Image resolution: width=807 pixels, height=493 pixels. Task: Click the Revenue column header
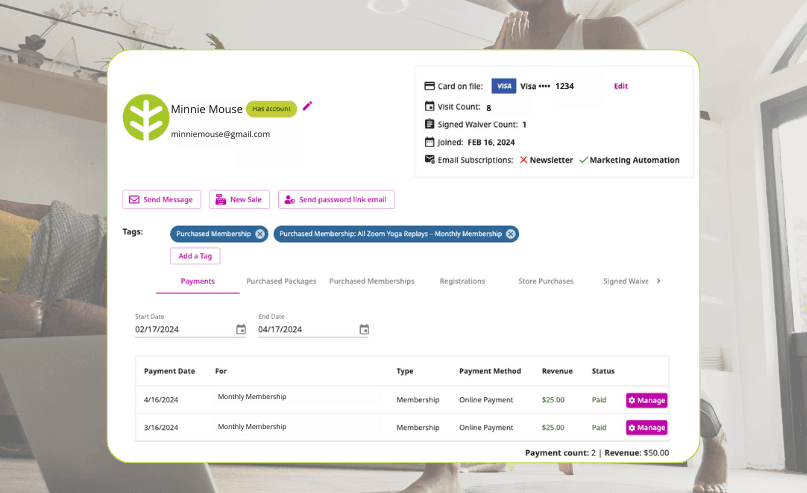coord(557,371)
